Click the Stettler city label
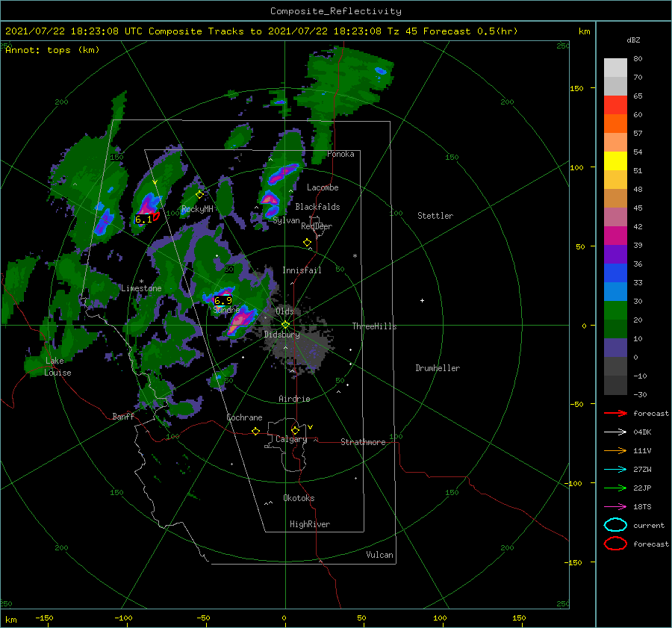The image size is (672, 628). pyautogui.click(x=435, y=216)
